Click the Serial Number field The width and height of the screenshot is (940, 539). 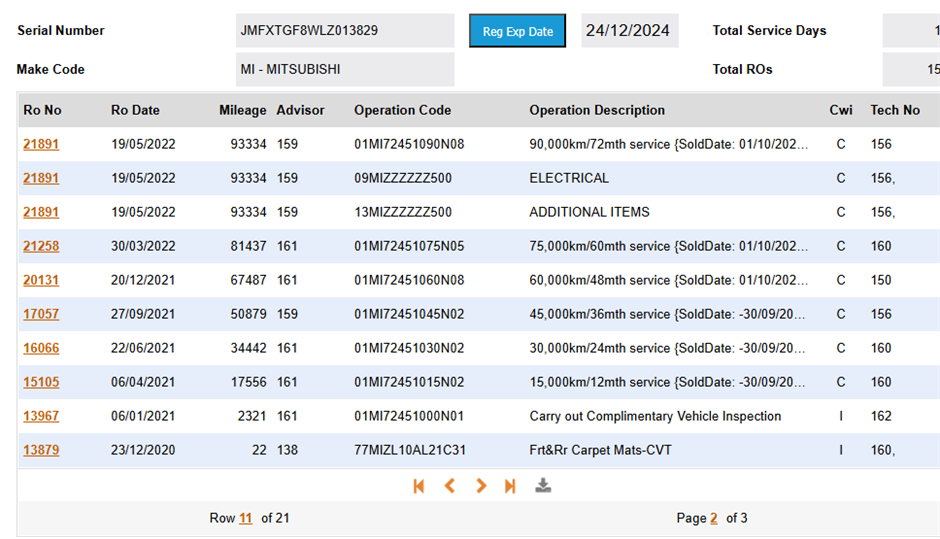pyautogui.click(x=344, y=31)
